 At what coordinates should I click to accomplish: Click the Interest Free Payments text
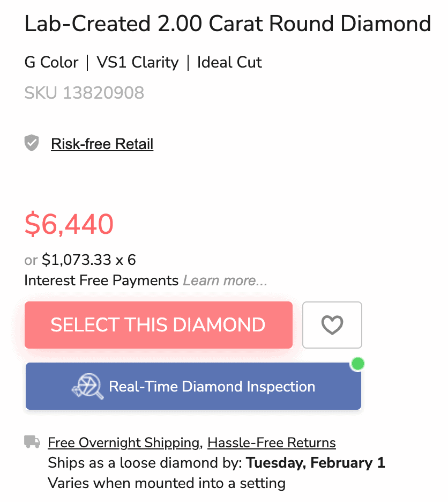point(101,280)
